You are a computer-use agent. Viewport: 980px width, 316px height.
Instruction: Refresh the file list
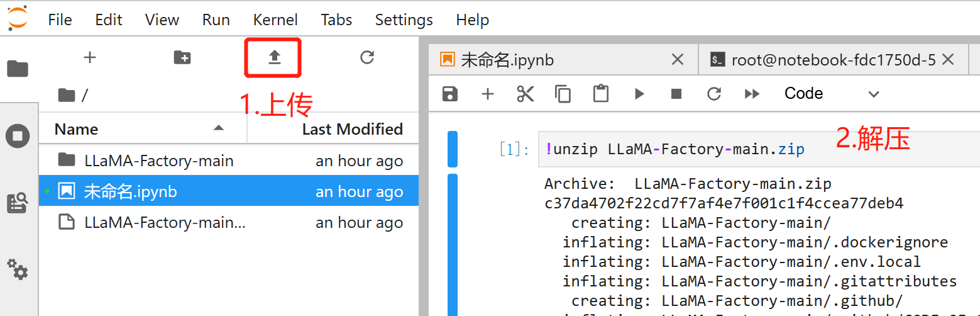[x=367, y=57]
